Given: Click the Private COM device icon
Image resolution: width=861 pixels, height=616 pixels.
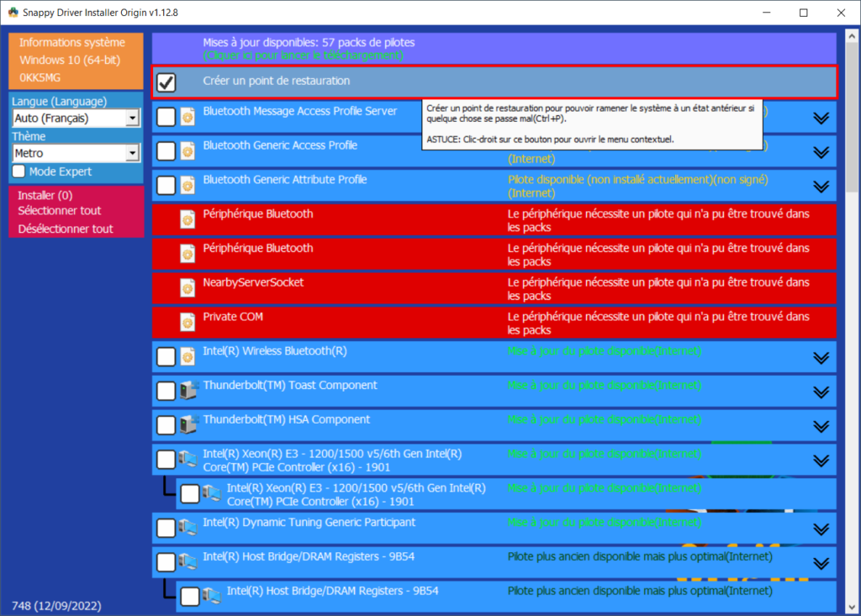Looking at the screenshot, I should [188, 322].
